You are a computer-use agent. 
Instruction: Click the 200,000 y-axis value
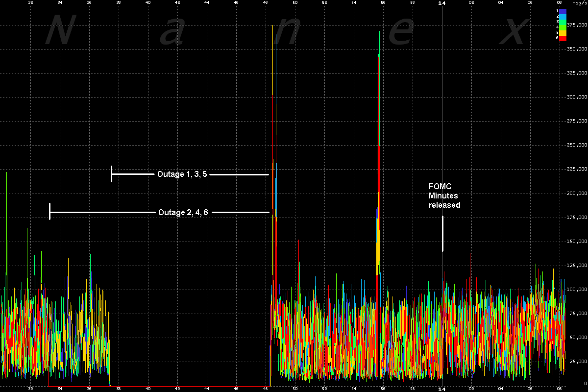[577, 193]
